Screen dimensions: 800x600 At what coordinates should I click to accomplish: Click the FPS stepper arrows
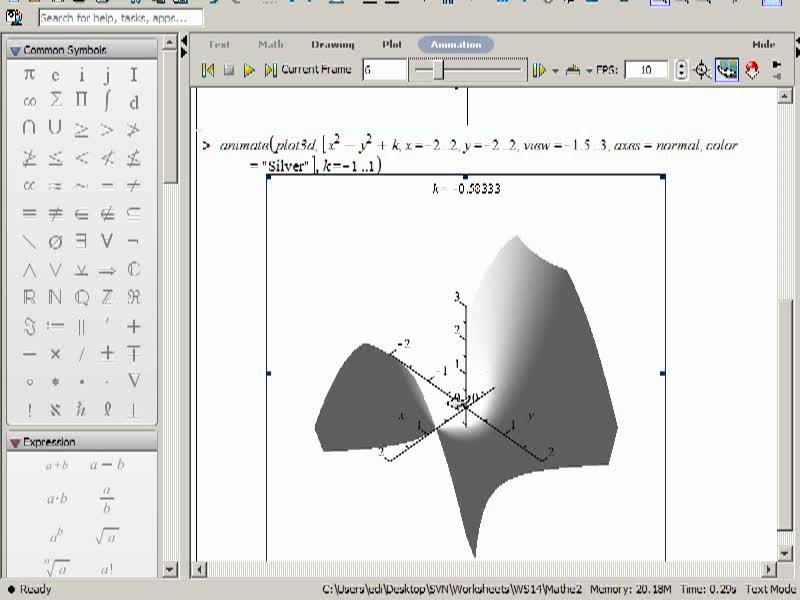point(681,70)
